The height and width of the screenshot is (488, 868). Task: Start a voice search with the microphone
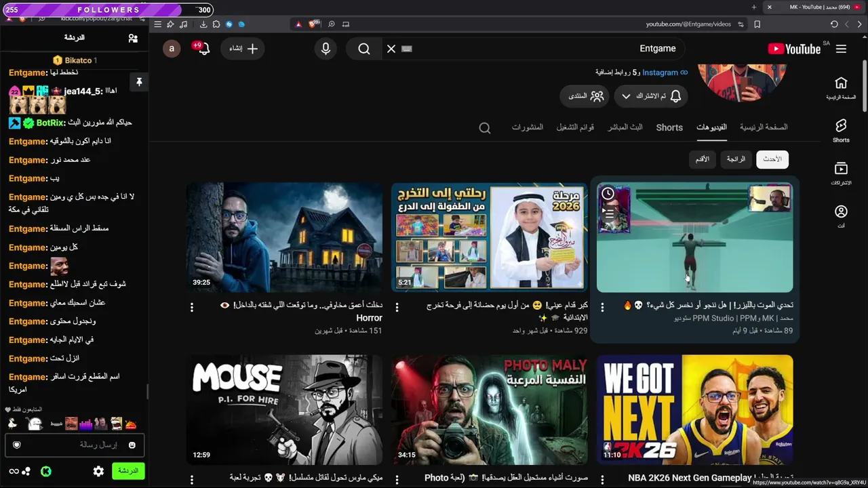[x=325, y=49]
